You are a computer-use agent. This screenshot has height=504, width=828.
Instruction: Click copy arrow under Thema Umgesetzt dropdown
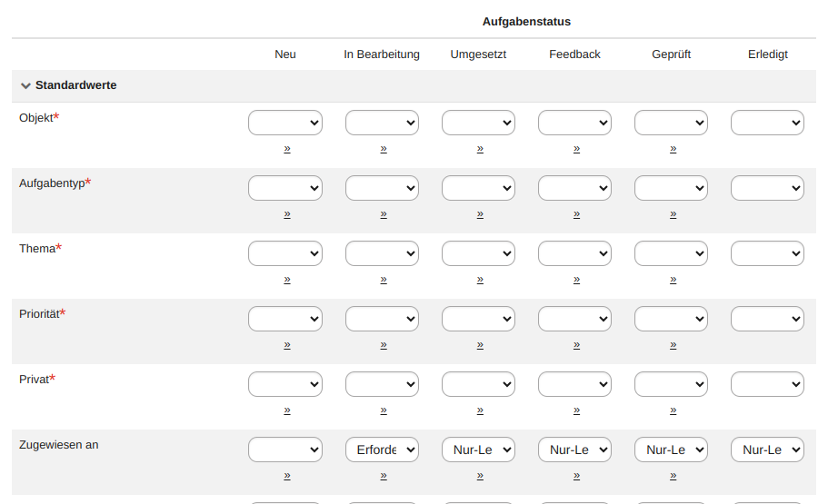pos(480,279)
